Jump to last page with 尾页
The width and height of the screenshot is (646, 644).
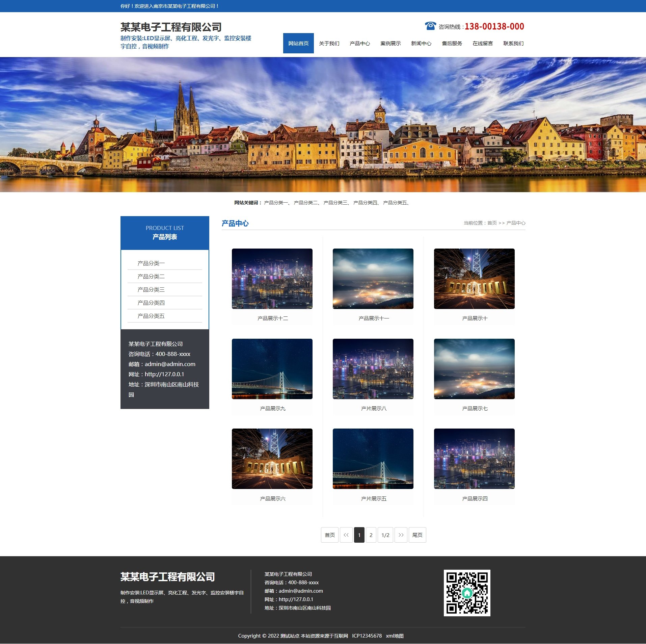pyautogui.click(x=417, y=535)
